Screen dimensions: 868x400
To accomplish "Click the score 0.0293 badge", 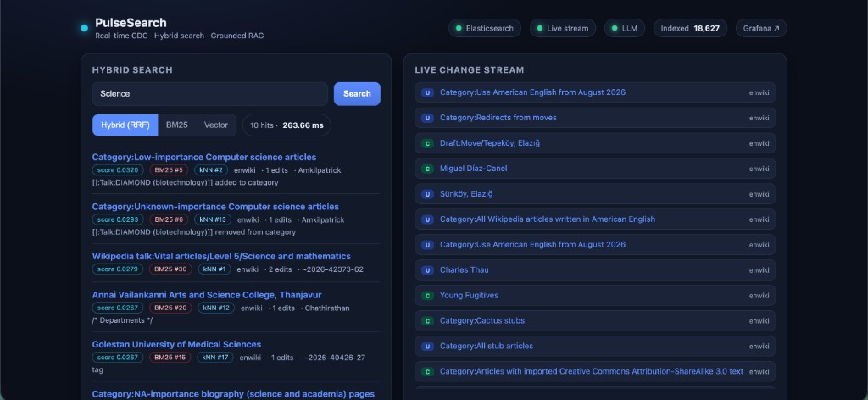I will point(118,219).
